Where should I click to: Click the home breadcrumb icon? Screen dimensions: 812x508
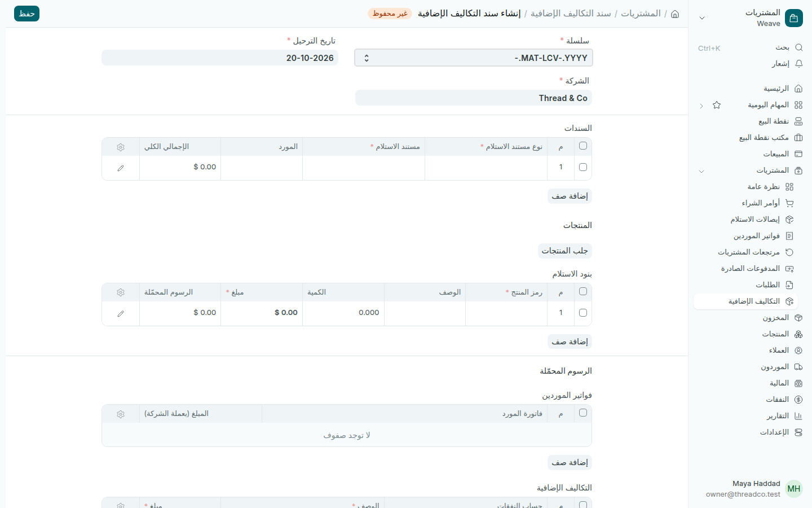(x=675, y=14)
